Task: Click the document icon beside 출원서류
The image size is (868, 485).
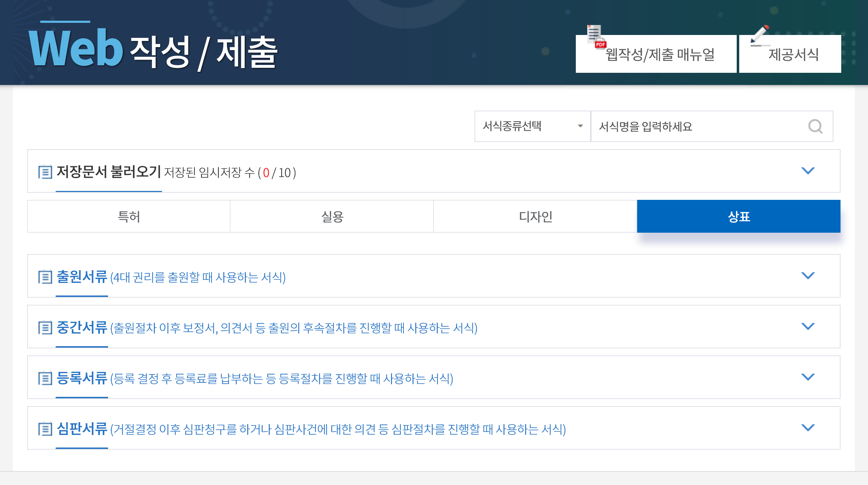Action: 45,277
